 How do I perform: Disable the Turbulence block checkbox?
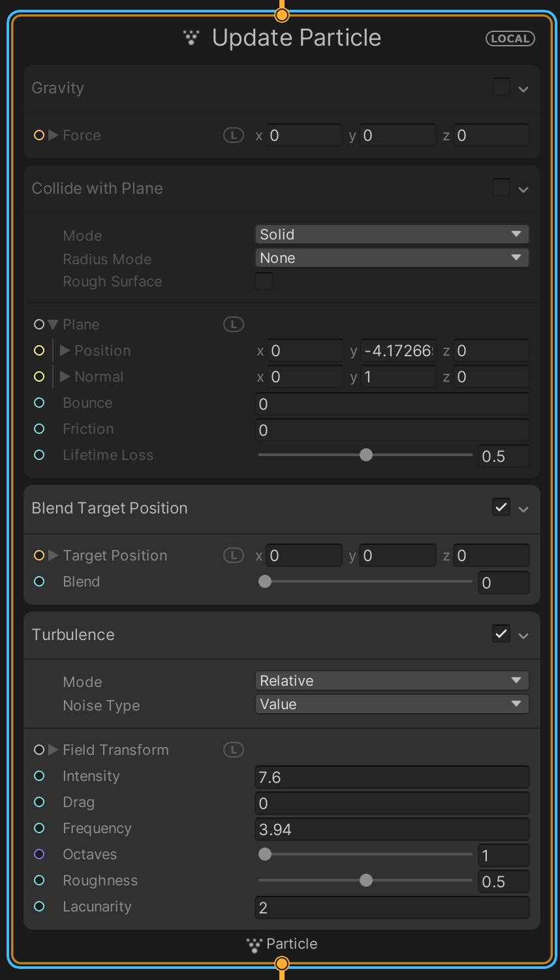[501, 634]
